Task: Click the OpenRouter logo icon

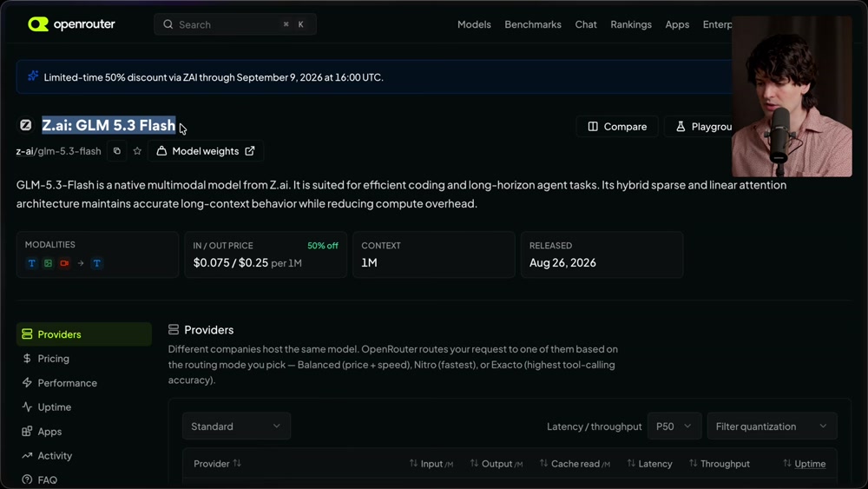Action: (38, 24)
